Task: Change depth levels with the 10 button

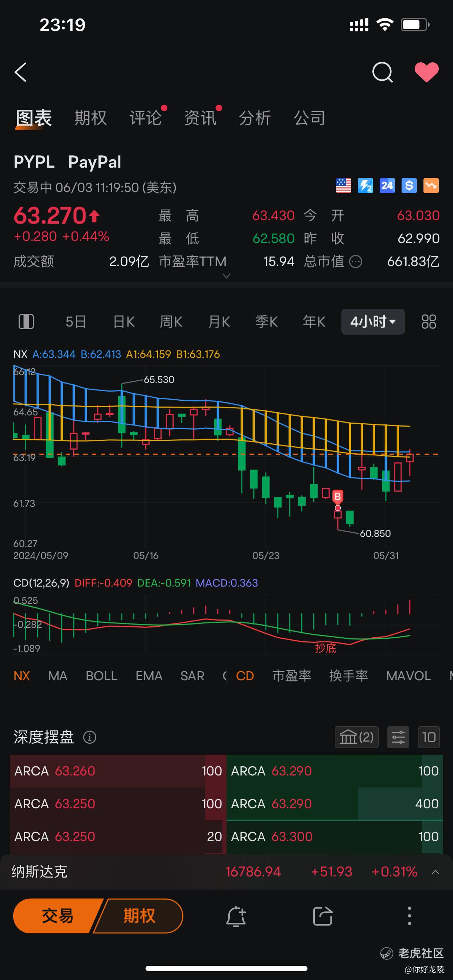Action: tap(429, 737)
